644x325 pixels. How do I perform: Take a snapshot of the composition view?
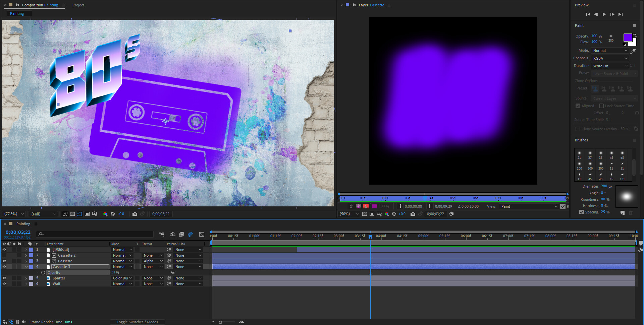(x=135, y=214)
